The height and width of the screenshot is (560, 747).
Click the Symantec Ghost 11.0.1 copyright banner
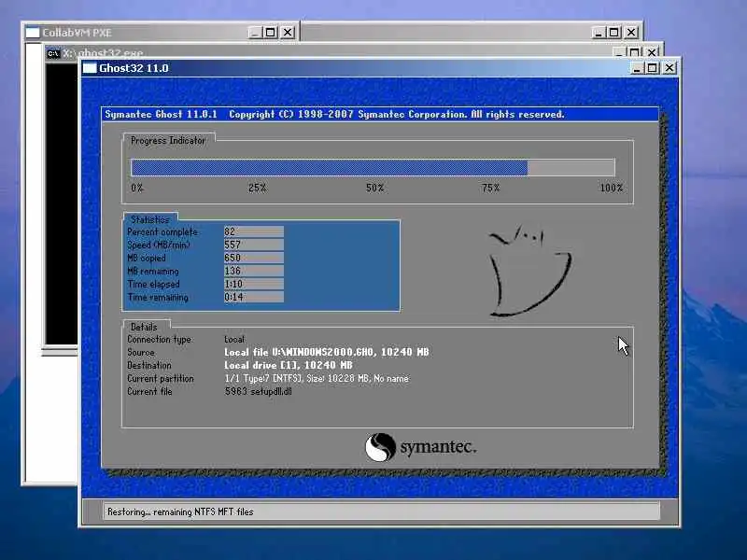(x=380, y=114)
